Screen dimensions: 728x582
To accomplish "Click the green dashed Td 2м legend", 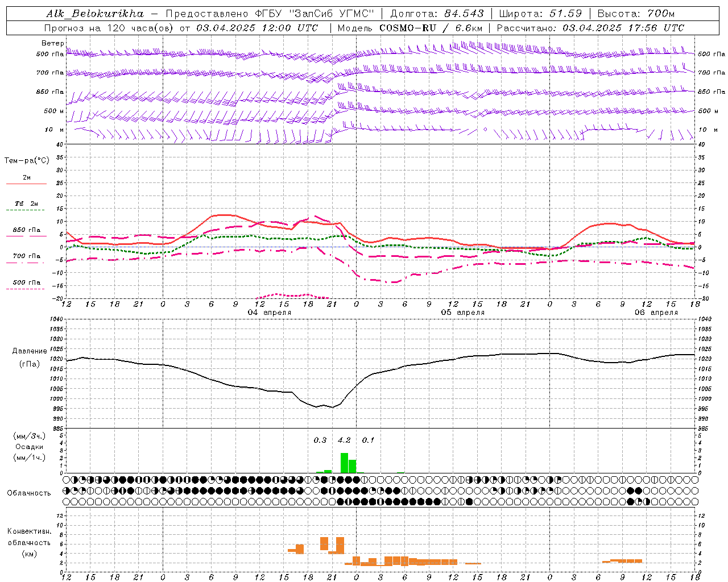I will tap(26, 207).
